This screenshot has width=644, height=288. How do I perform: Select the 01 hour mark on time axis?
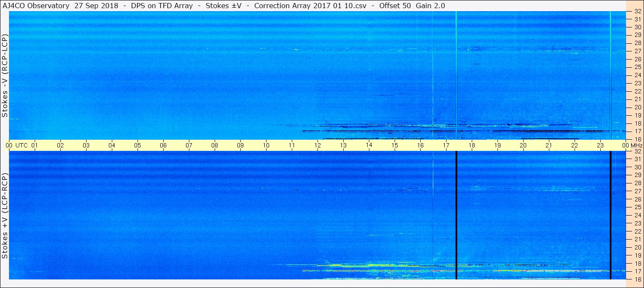coord(35,145)
